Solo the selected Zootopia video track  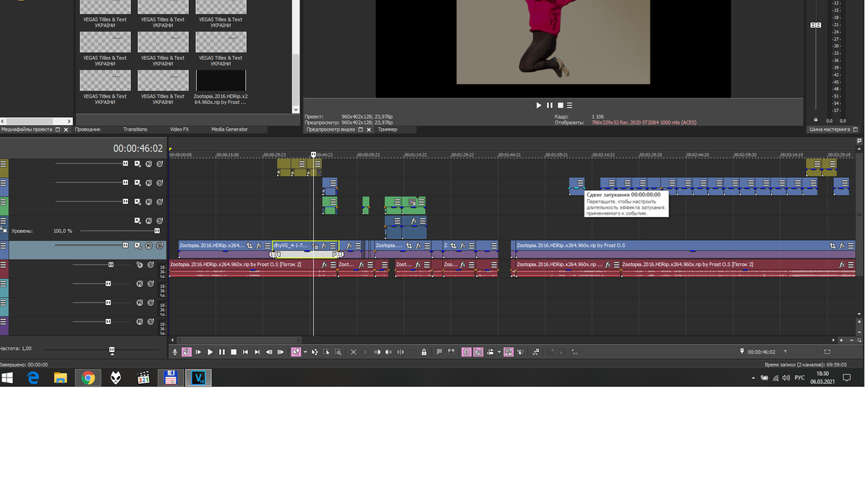[160, 246]
